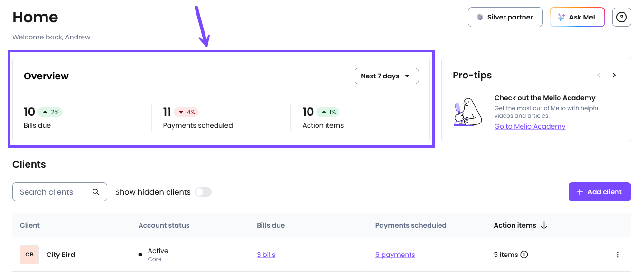Click the search magnifier icon in clients field

pos(96,192)
